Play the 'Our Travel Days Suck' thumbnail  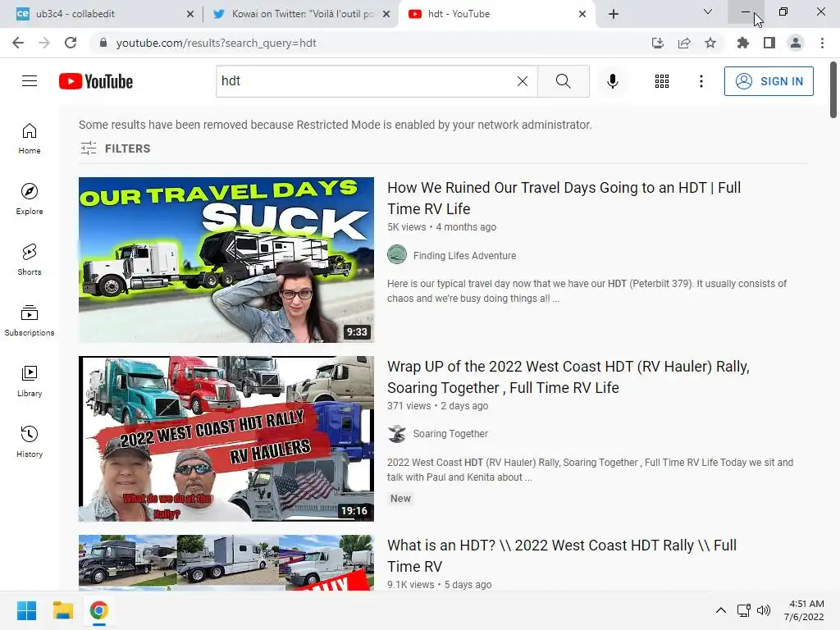tap(226, 260)
